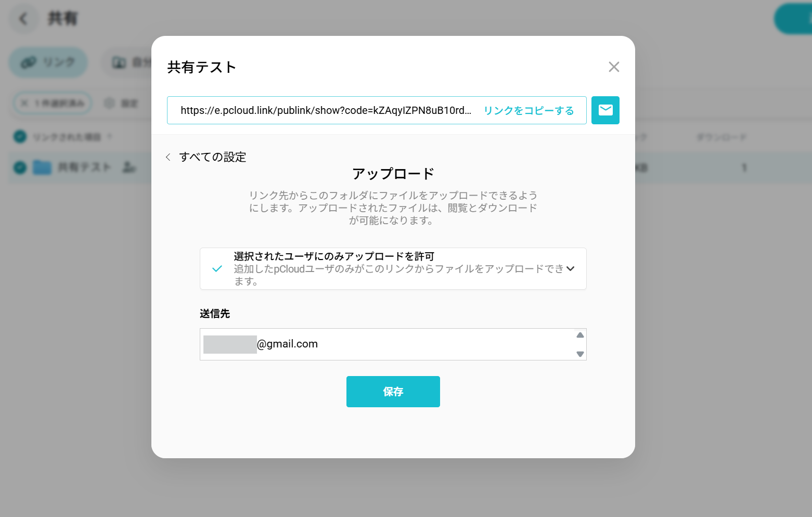Screen dimensions: 812x517
Task: Go back via すべての設定 chevron
Action: point(168,157)
